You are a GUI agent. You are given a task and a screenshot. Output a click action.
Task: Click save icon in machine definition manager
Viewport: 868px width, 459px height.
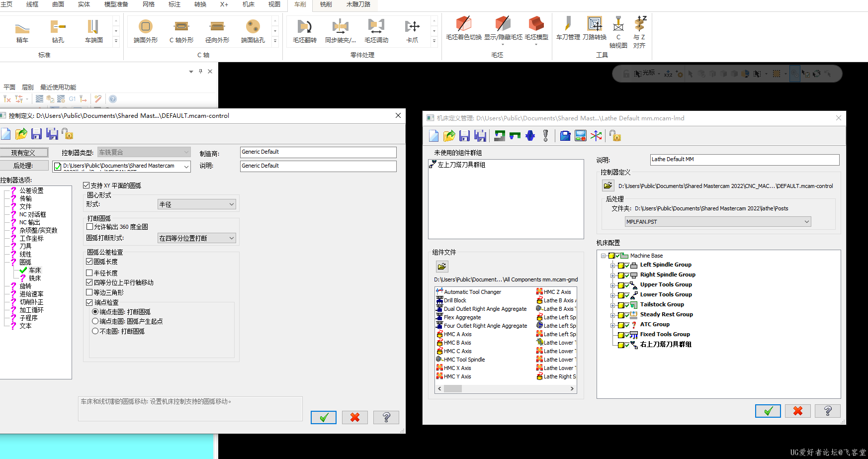(x=464, y=136)
